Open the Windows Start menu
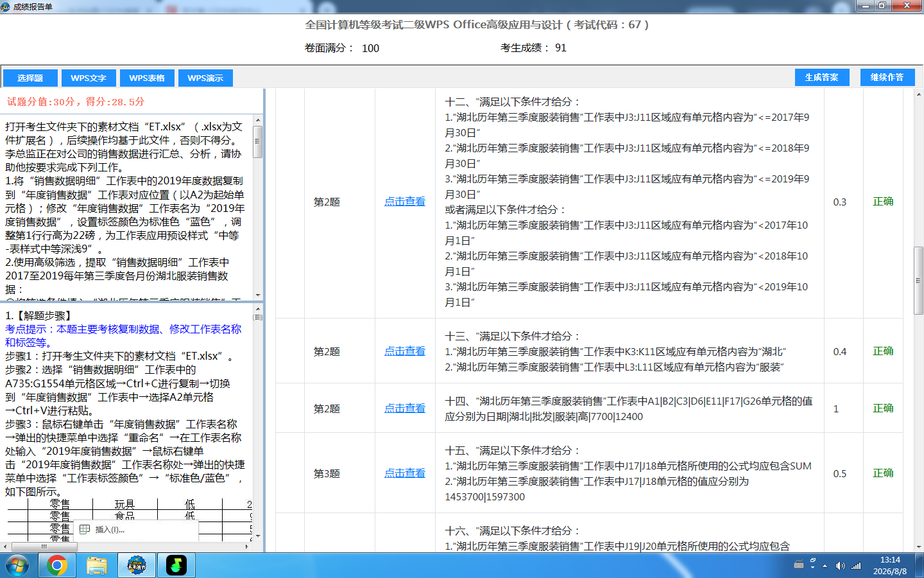Screen dimensions: 924x578 coord(17,566)
